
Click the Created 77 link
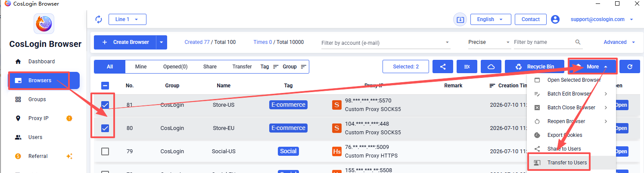tap(197, 42)
